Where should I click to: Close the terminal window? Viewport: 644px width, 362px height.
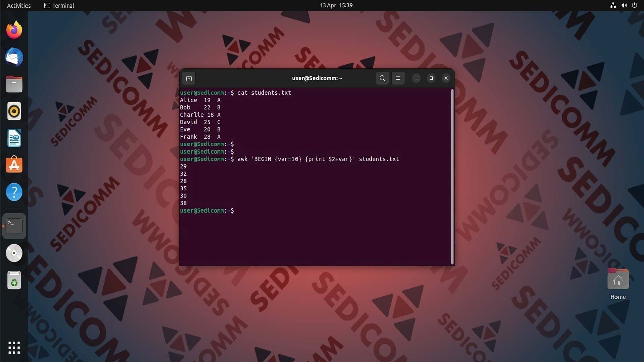[x=446, y=78]
